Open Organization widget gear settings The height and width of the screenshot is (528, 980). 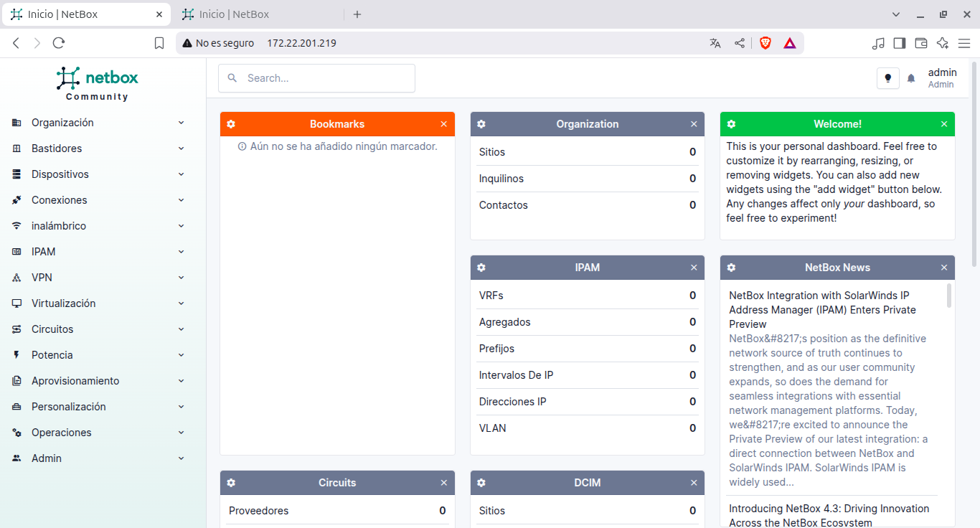tap(481, 124)
